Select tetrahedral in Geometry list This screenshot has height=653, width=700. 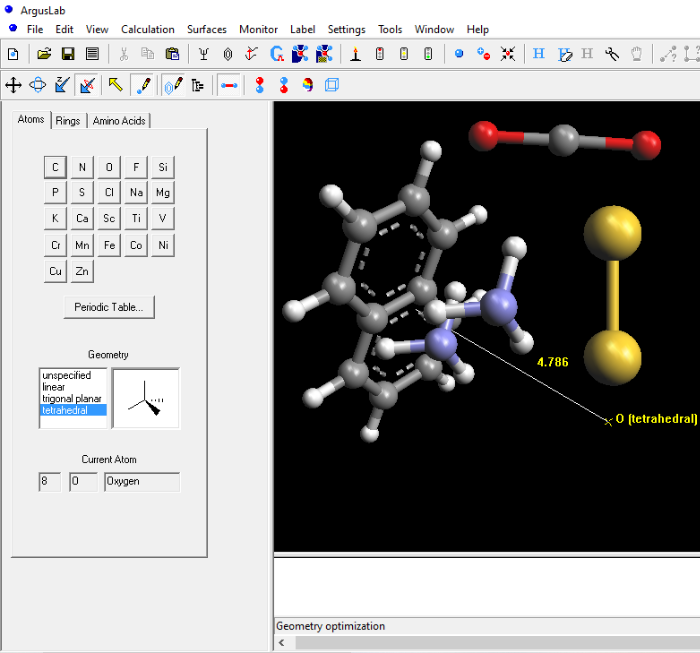click(x=66, y=410)
